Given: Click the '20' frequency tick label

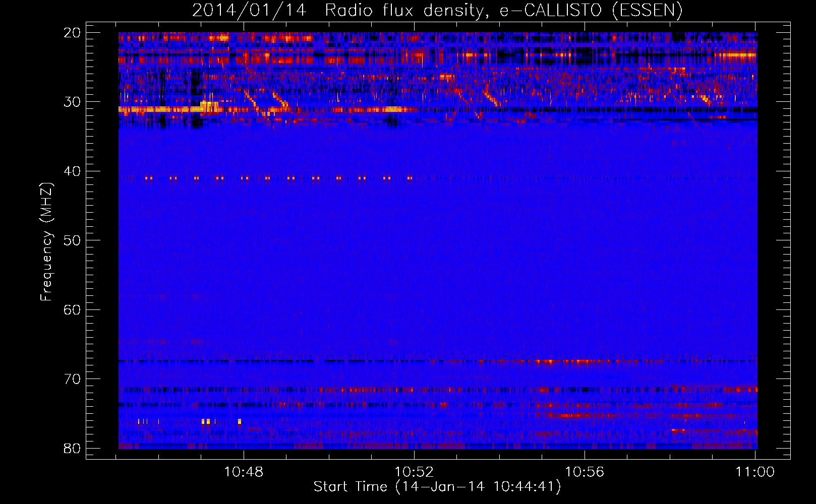Looking at the screenshot, I should [x=72, y=33].
